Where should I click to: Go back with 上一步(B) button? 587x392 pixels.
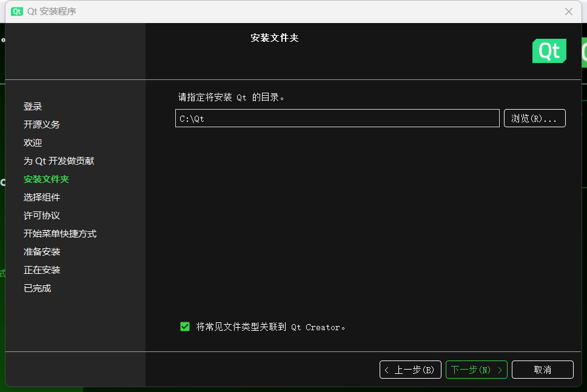pos(411,370)
